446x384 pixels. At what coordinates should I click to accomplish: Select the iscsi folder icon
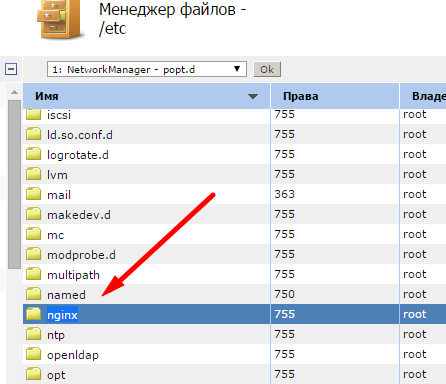(33, 114)
